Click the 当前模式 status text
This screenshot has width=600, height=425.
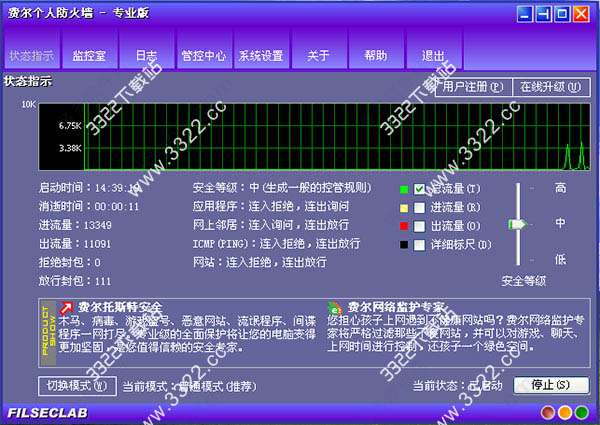[189, 386]
